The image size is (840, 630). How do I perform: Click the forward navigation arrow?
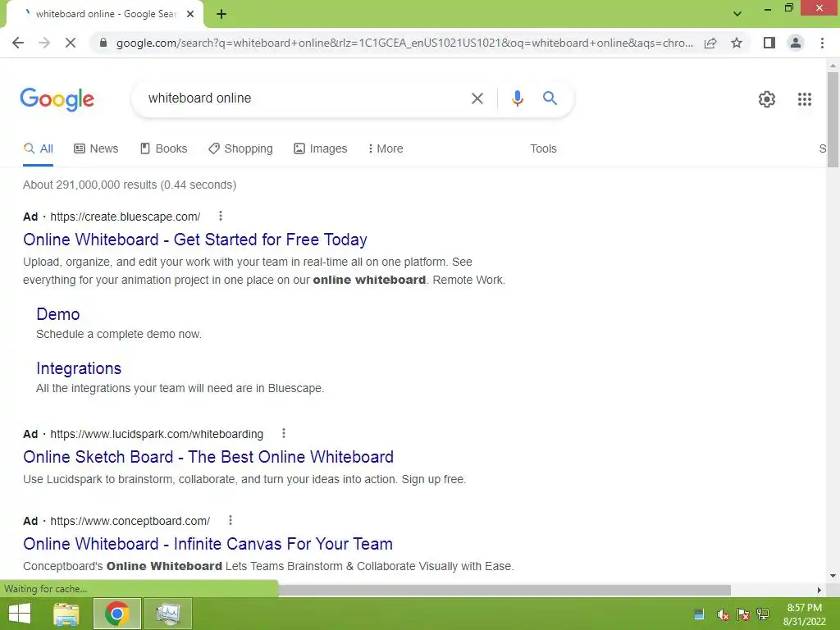tap(44, 43)
